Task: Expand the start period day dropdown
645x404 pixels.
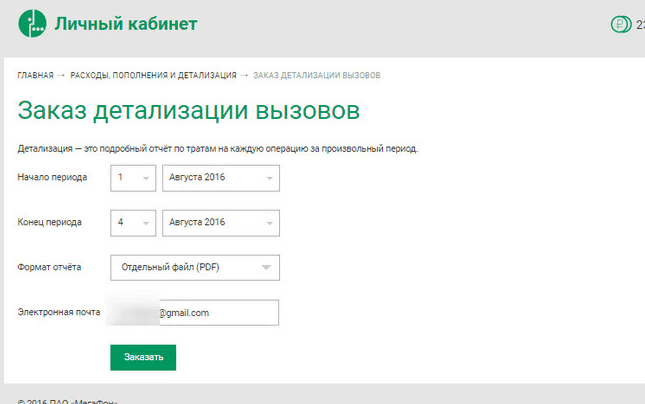Action: pyautogui.click(x=133, y=177)
